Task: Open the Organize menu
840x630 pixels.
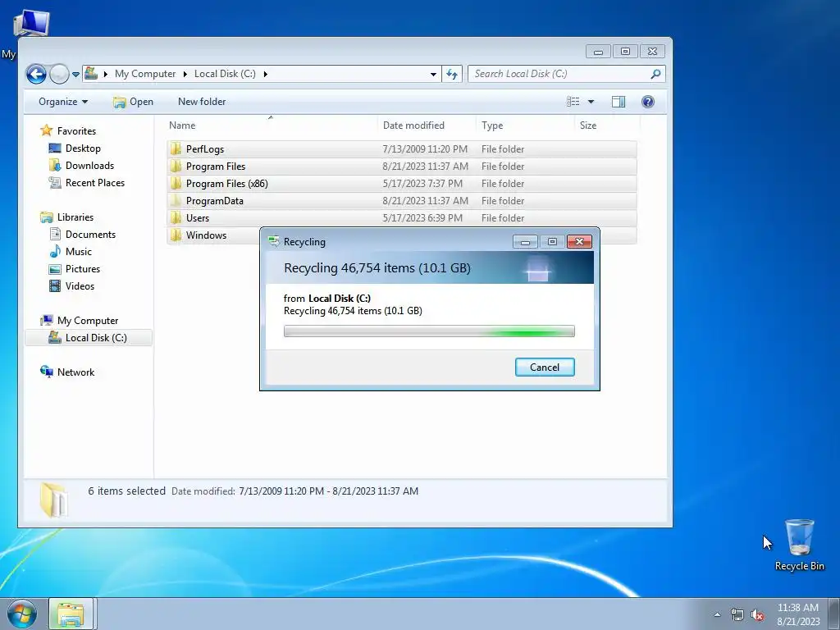Action: [63, 102]
